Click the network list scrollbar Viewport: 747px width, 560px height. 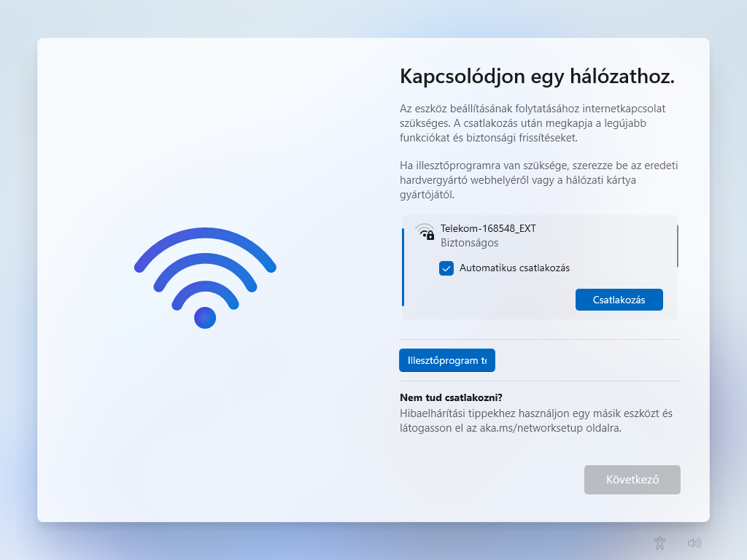coord(677,246)
